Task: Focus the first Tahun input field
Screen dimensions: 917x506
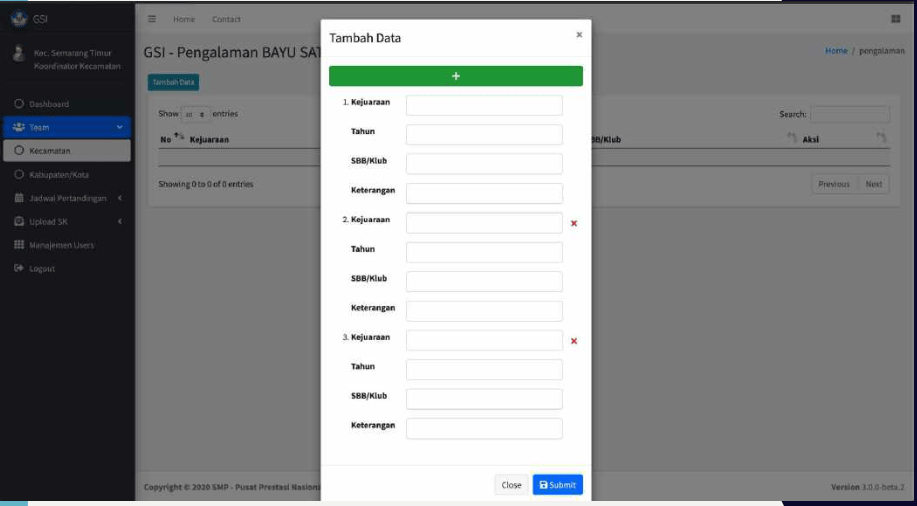Action: 484,135
